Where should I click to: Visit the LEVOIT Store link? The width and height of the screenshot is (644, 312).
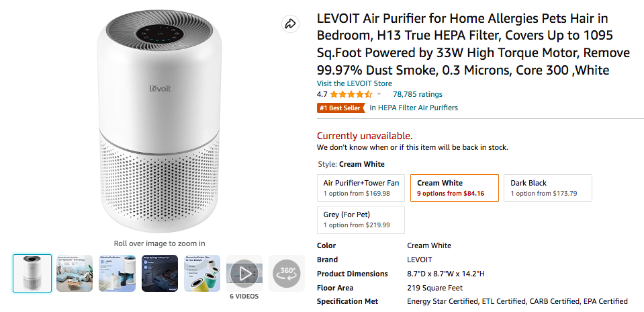tap(354, 83)
